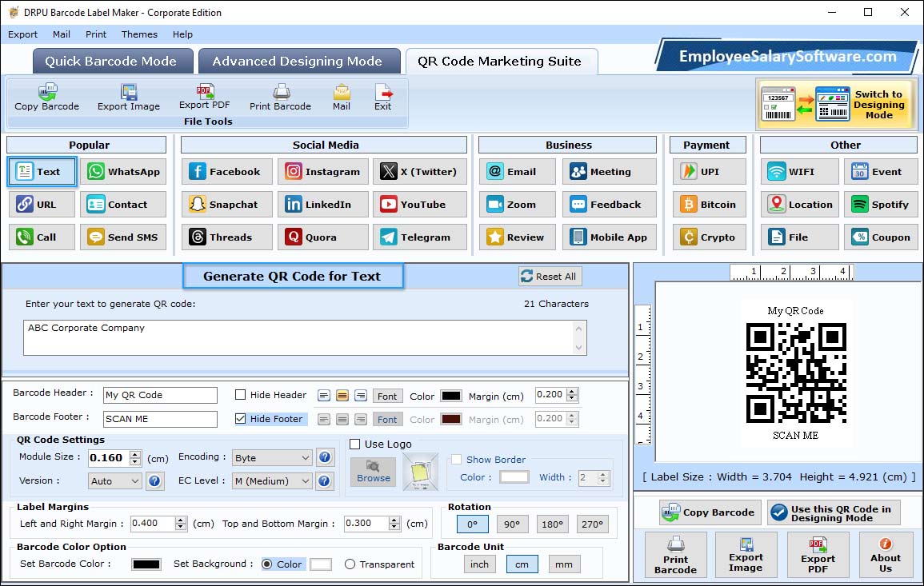Increase Module Size with stepper up arrow
924x586 pixels.
click(x=135, y=454)
